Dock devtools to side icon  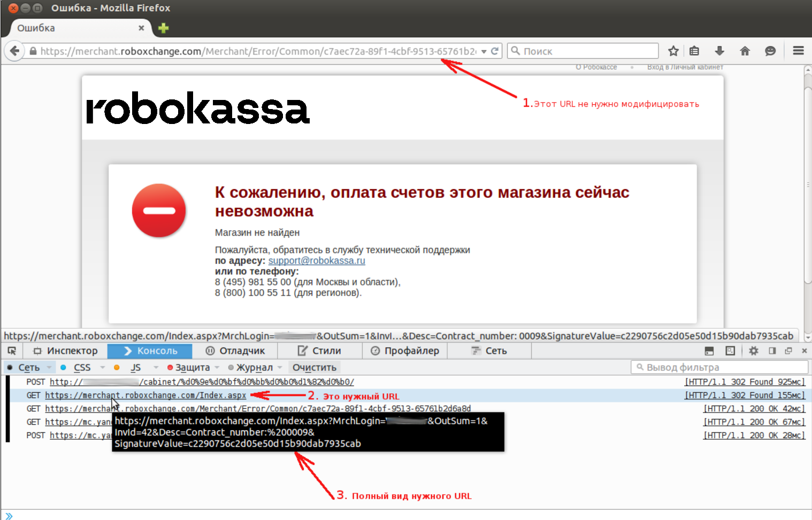[772, 351]
